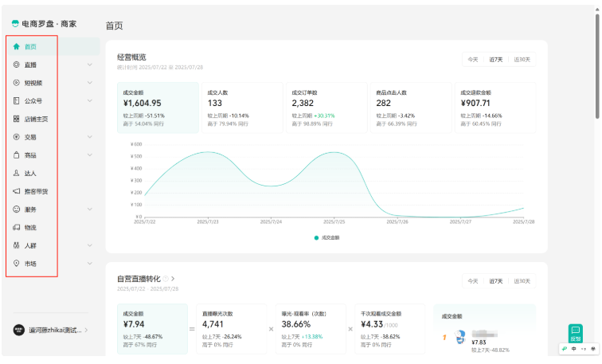This screenshot has width=602, height=364.
Task: Switch 自营直播转化 range to 今天
Action: point(473,281)
